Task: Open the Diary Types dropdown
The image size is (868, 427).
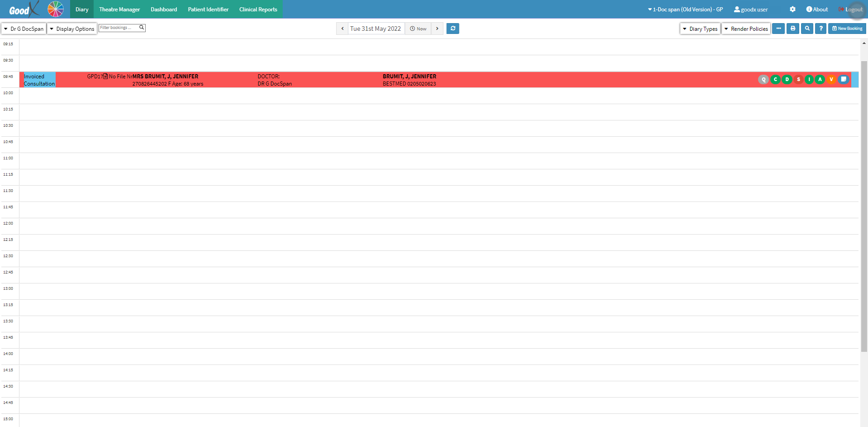Action: (x=700, y=29)
